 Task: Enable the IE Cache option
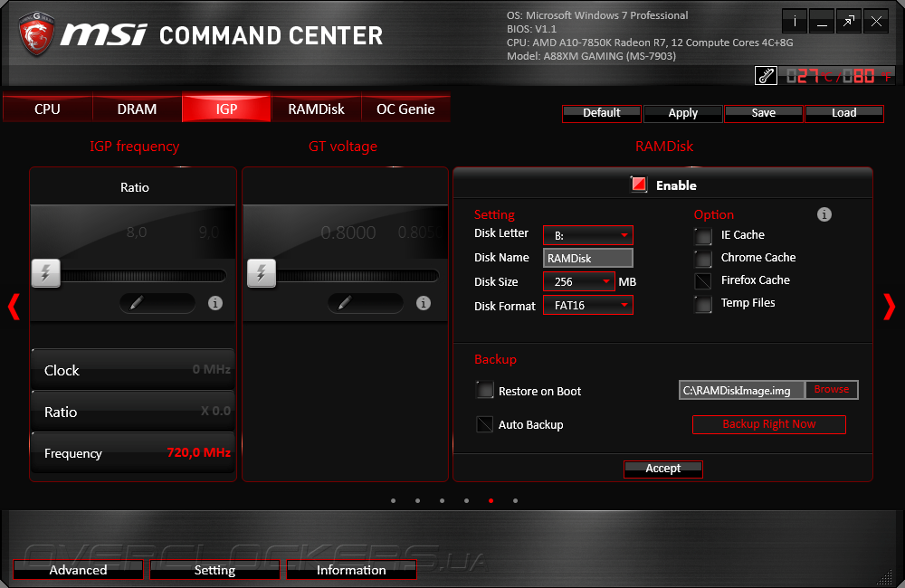pyautogui.click(x=703, y=235)
